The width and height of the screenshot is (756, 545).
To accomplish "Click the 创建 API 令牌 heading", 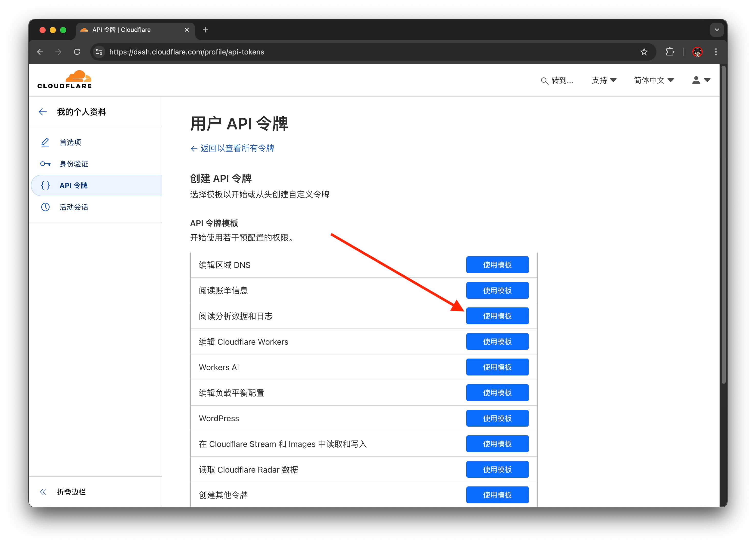I will click(221, 178).
